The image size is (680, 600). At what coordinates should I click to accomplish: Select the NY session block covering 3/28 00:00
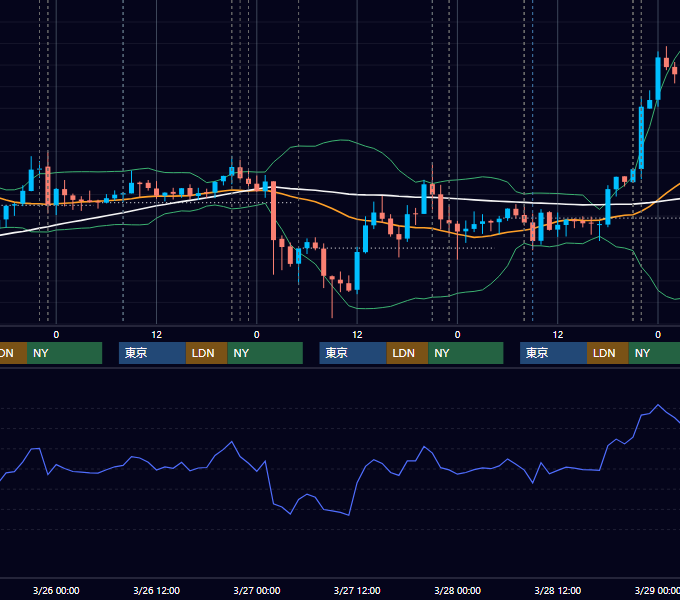click(466, 353)
